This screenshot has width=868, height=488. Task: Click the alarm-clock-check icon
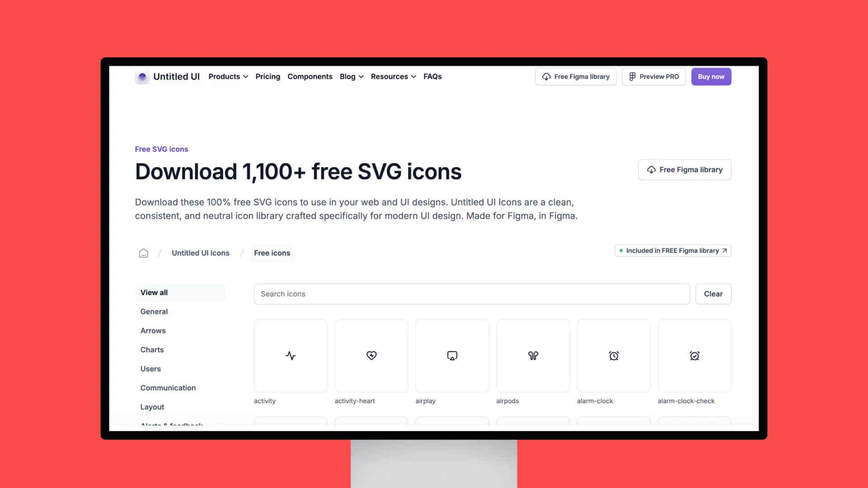coord(694,355)
